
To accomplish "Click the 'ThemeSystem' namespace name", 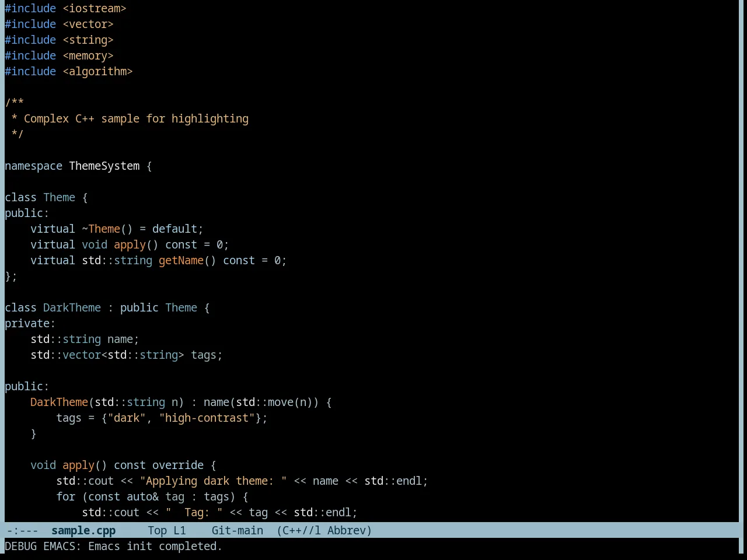I will 104,166.
